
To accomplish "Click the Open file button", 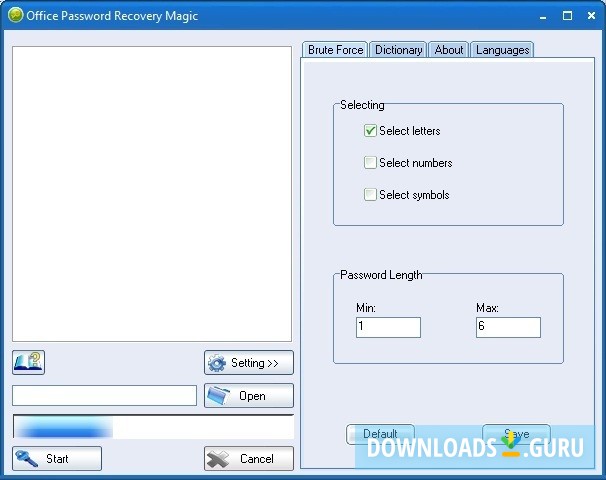I will tap(249, 395).
